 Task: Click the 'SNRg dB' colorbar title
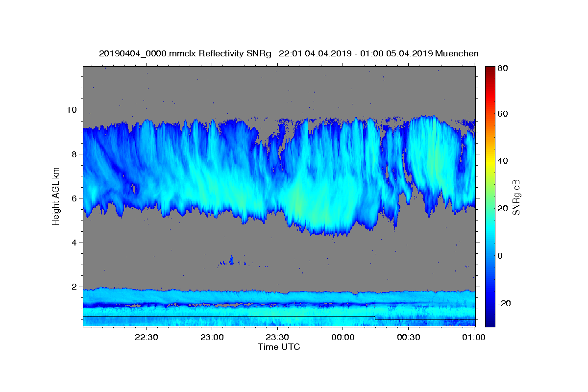(516, 196)
